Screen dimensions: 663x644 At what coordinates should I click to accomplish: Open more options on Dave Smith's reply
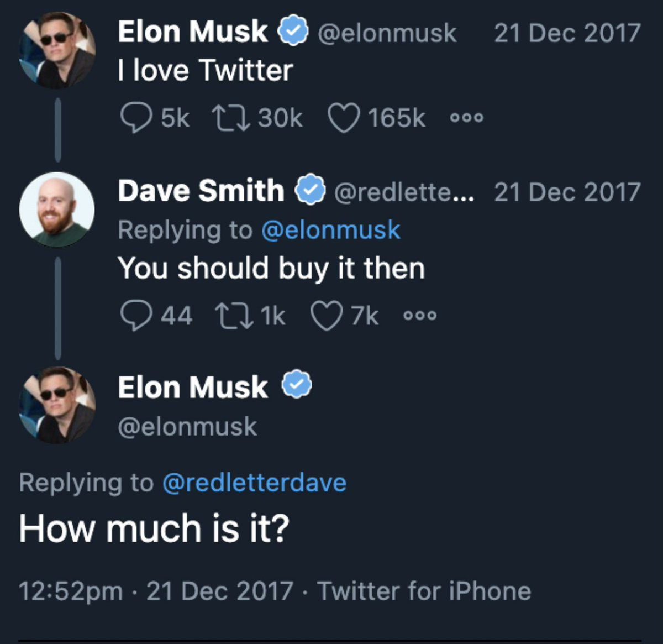[x=421, y=315]
